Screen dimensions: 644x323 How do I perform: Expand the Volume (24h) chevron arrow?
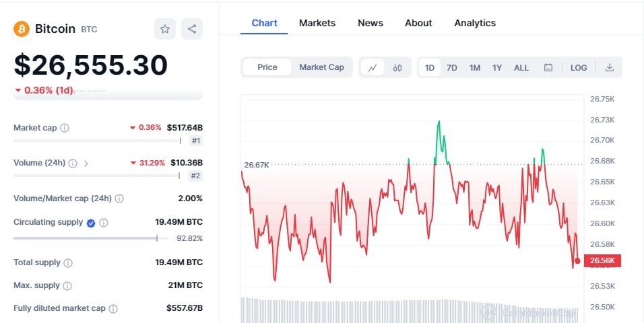86,163
